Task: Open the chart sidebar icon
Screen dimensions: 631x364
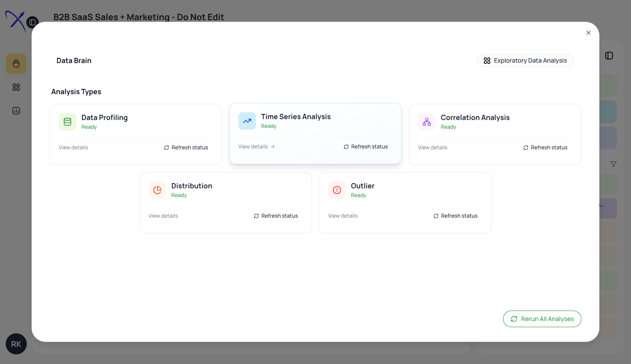Action: tap(16, 111)
